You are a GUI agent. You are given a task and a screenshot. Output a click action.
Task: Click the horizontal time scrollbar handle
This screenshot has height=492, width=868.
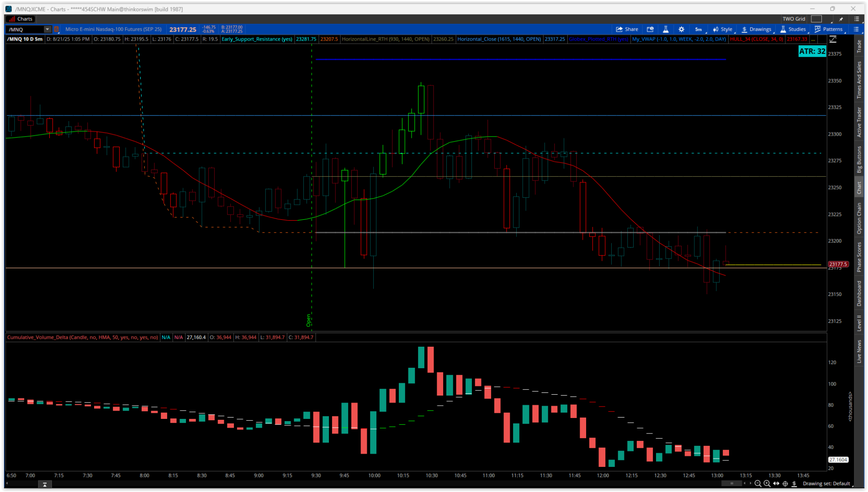(x=731, y=483)
